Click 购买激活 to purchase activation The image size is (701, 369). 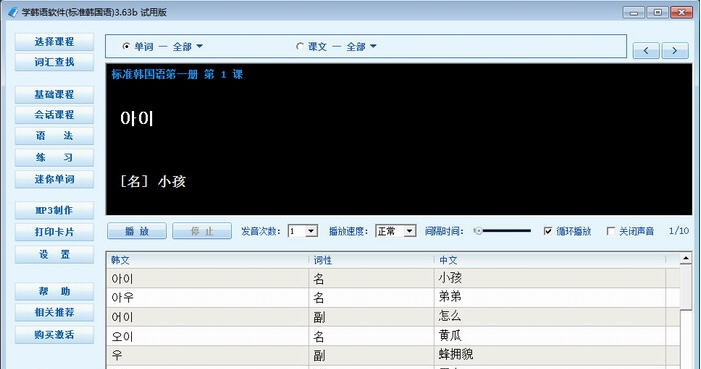point(54,335)
